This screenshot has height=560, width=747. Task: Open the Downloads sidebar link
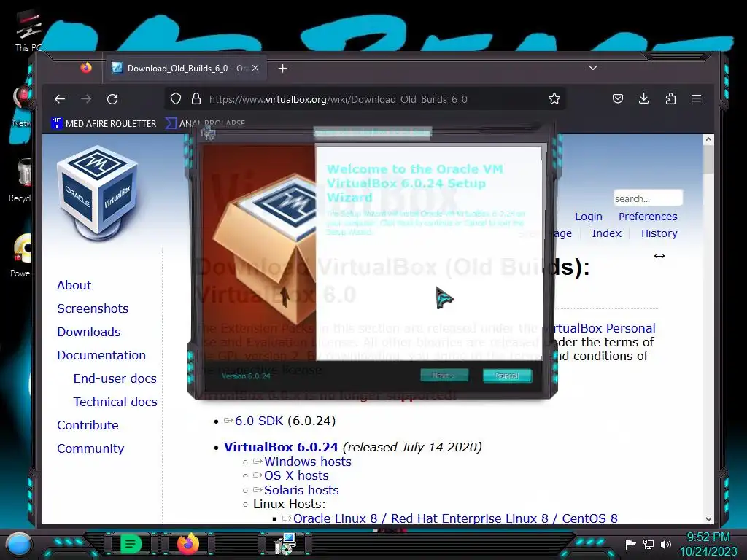(x=88, y=332)
